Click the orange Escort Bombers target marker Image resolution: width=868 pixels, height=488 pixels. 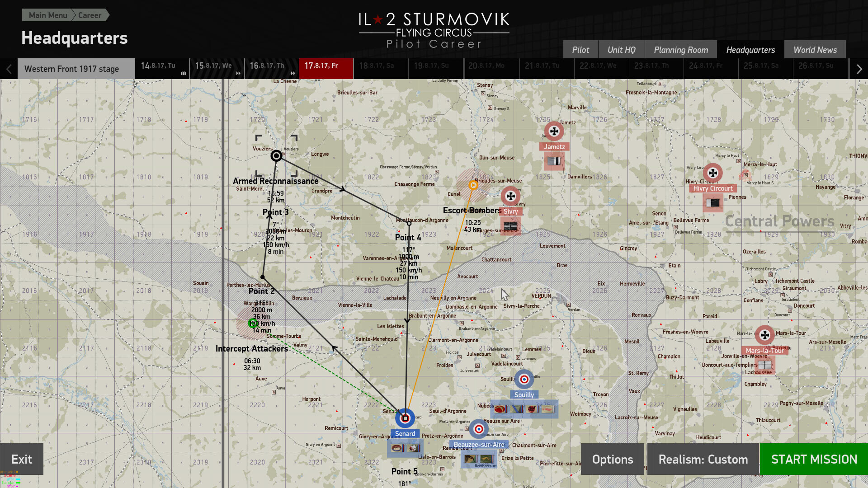pyautogui.click(x=473, y=185)
